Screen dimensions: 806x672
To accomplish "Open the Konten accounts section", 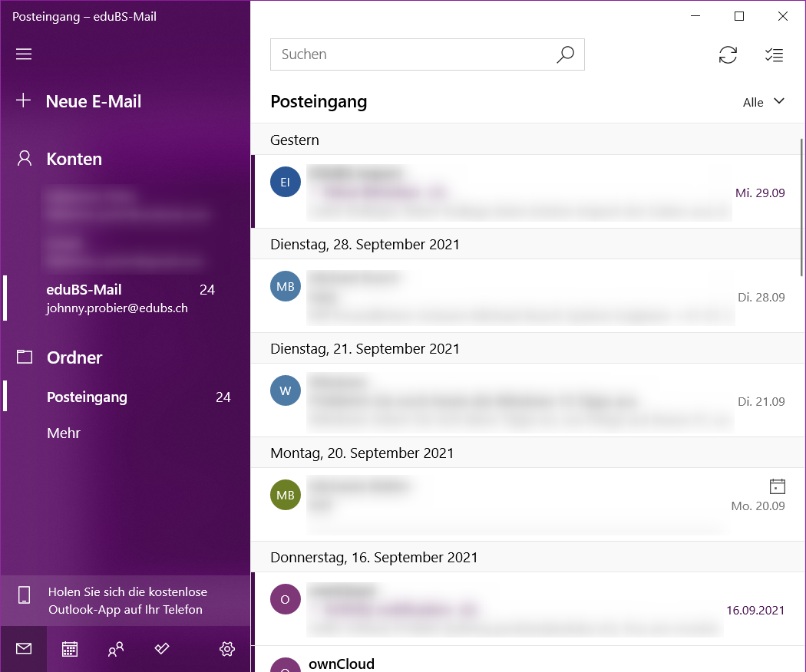I will (74, 159).
